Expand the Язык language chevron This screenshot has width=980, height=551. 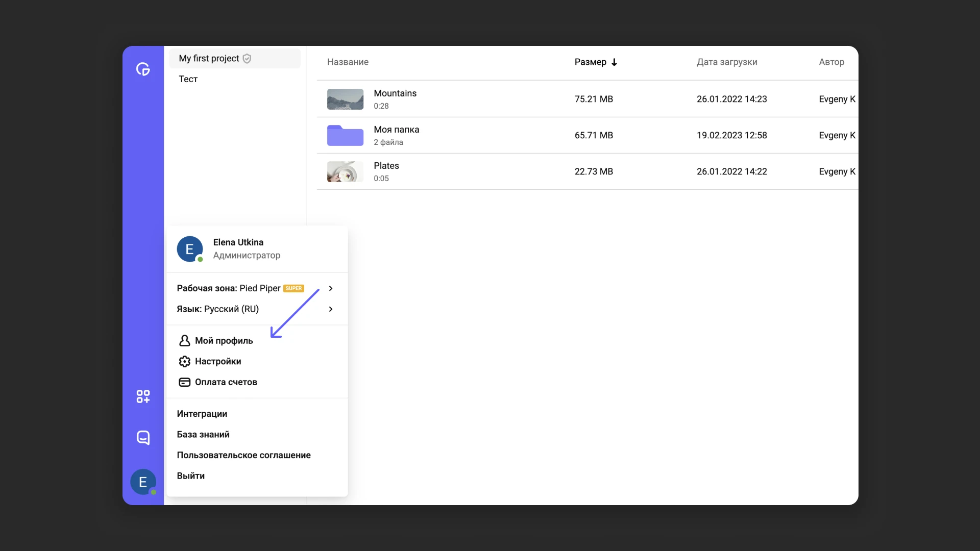[x=331, y=309]
